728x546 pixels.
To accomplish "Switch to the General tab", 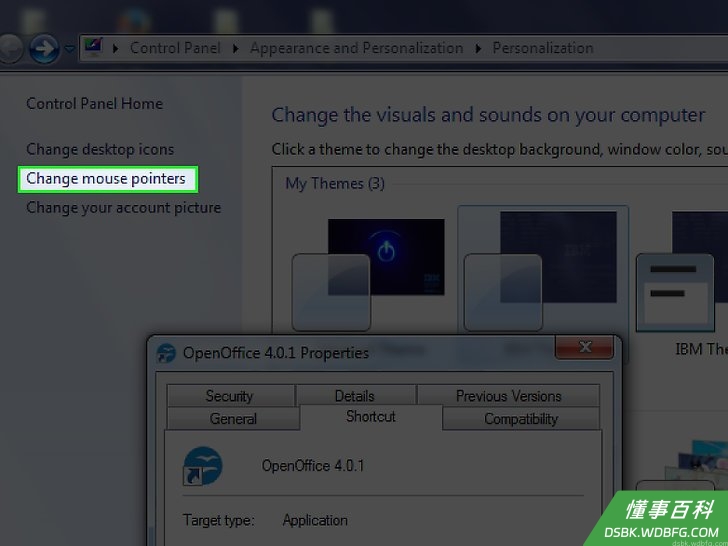I will [233, 418].
